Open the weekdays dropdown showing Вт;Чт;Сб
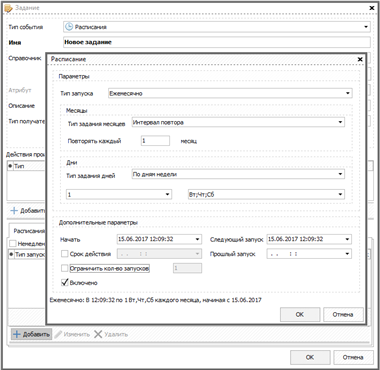 (x=266, y=194)
